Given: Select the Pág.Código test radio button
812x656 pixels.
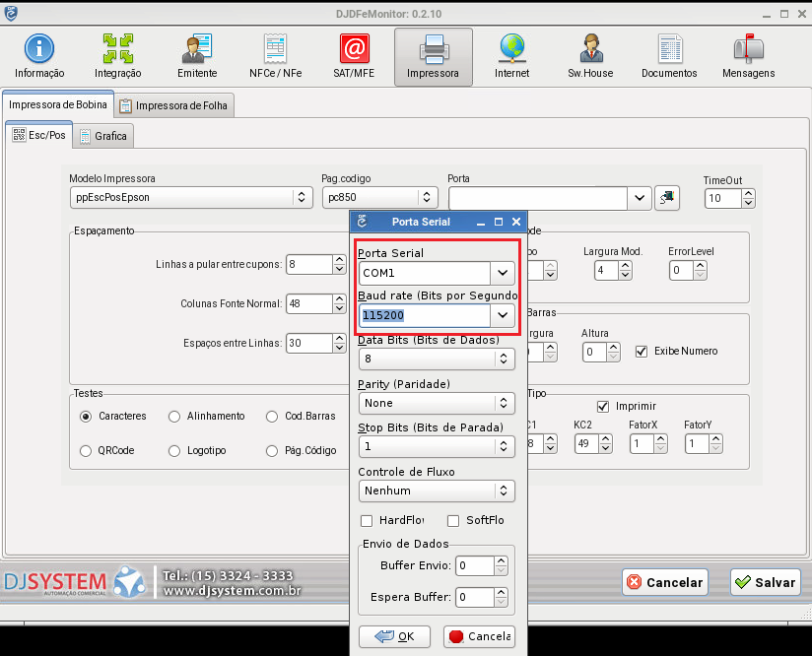Looking at the screenshot, I should tap(272, 451).
